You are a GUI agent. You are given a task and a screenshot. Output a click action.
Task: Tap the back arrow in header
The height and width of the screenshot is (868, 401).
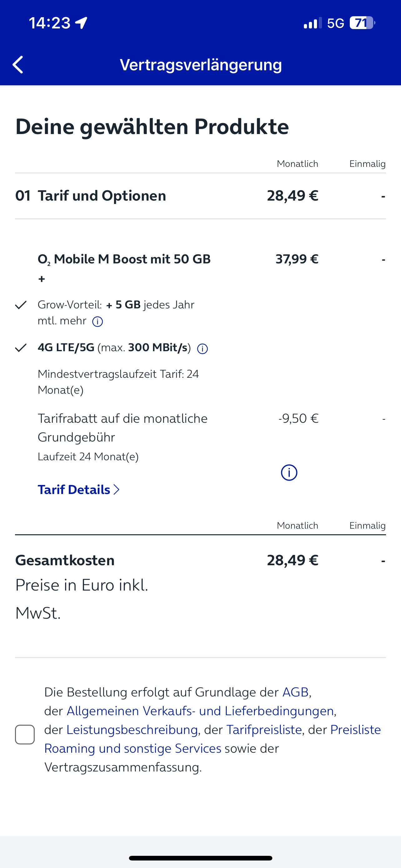point(18,65)
